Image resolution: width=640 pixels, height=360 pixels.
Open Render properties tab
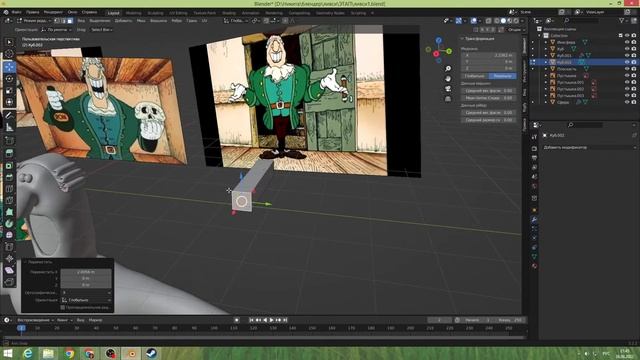(x=534, y=148)
